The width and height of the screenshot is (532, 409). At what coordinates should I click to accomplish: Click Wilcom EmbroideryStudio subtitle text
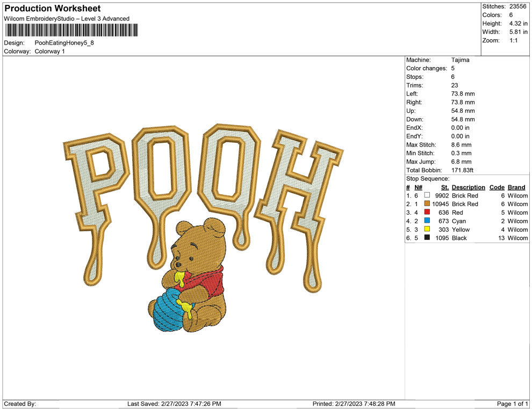point(67,19)
